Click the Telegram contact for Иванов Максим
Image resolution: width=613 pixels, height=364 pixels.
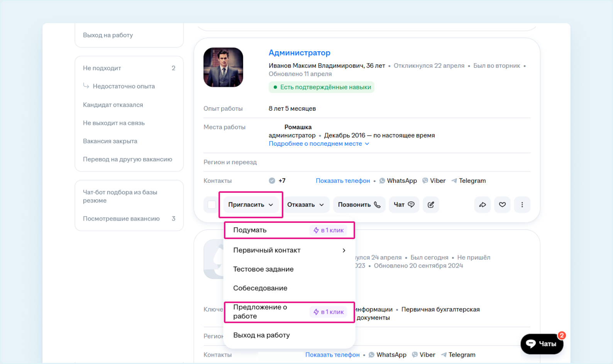click(x=468, y=181)
